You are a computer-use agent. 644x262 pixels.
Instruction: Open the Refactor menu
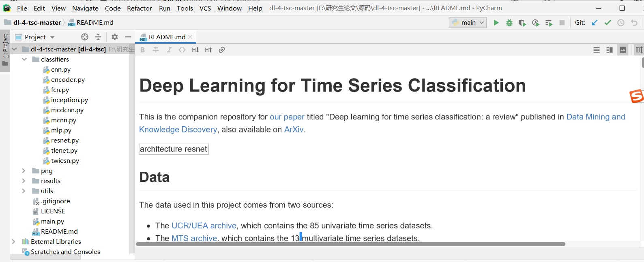pos(139,8)
